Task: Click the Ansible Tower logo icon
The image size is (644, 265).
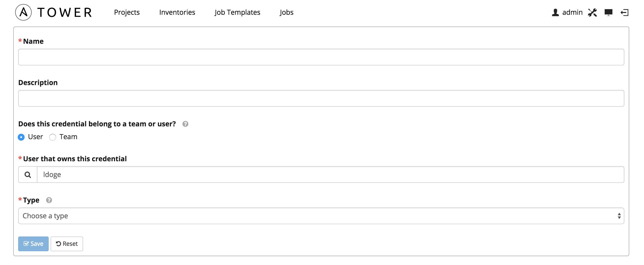Action: tap(24, 12)
